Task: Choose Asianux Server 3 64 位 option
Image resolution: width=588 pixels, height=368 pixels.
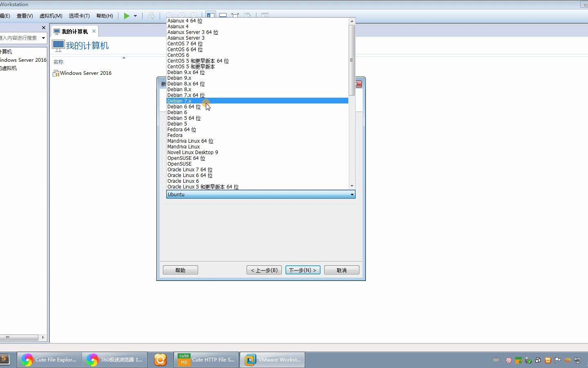Action: click(257, 32)
